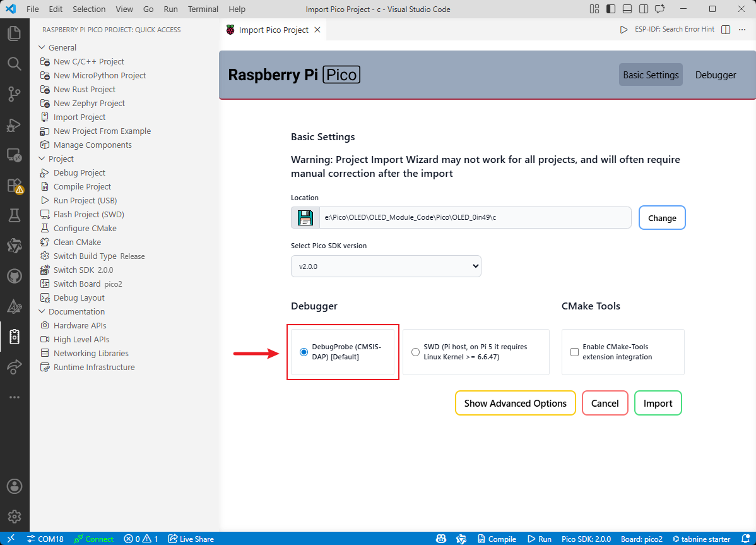756x545 pixels.
Task: Click the project location path field
Action: tap(475, 217)
